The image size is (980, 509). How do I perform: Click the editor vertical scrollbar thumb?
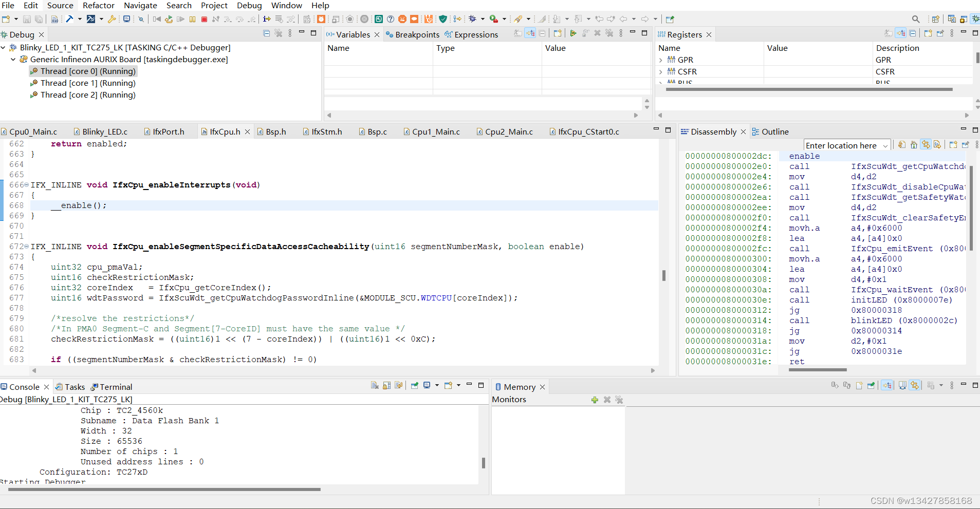[x=664, y=275]
